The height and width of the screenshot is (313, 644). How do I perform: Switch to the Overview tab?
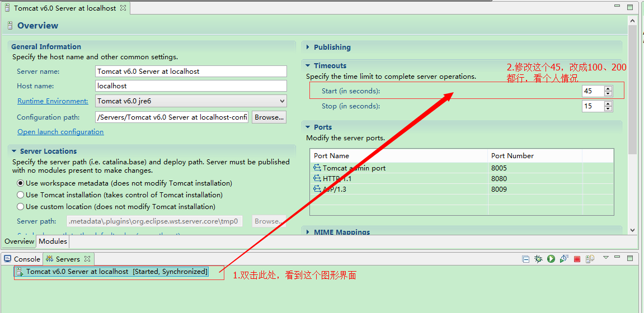(20, 241)
